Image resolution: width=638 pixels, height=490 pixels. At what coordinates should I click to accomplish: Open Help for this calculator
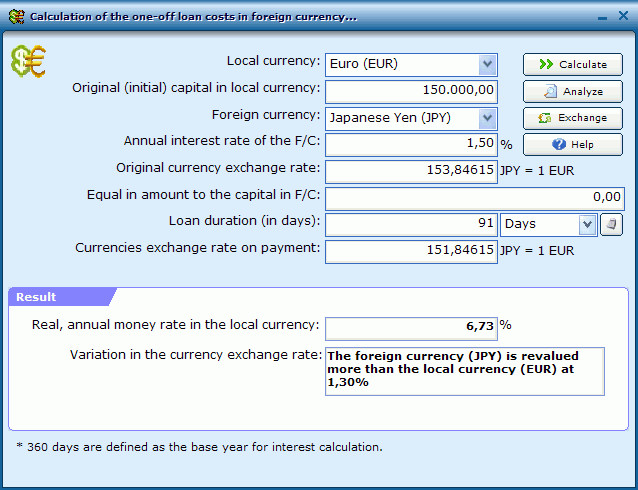(x=572, y=144)
